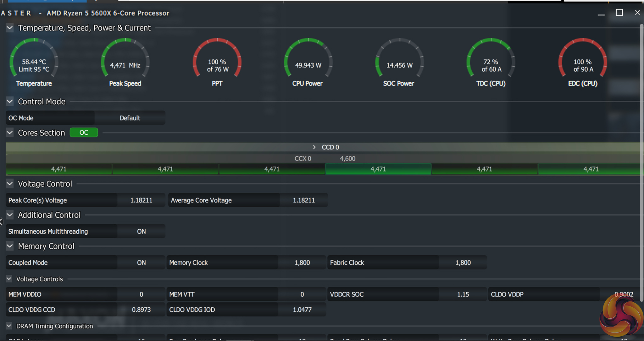Viewport: 644px width, 341px height.
Task: Click the Fabric Clock 1,800 field
Action: pos(463,263)
